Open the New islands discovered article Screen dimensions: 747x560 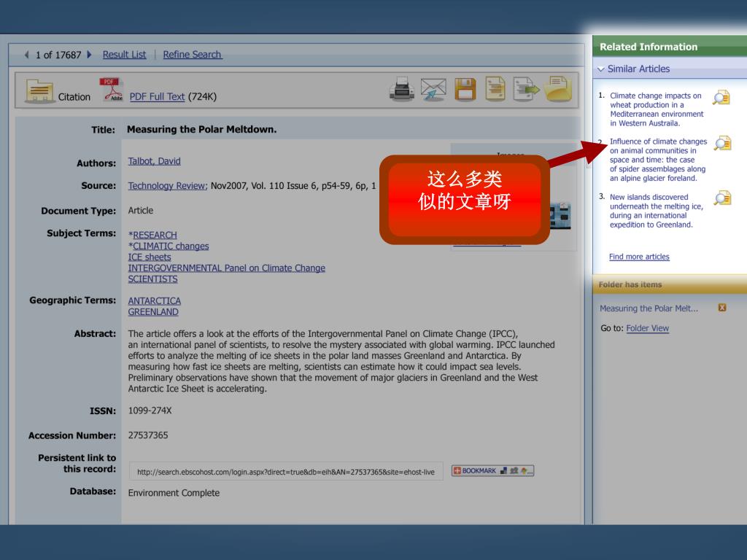(657, 211)
